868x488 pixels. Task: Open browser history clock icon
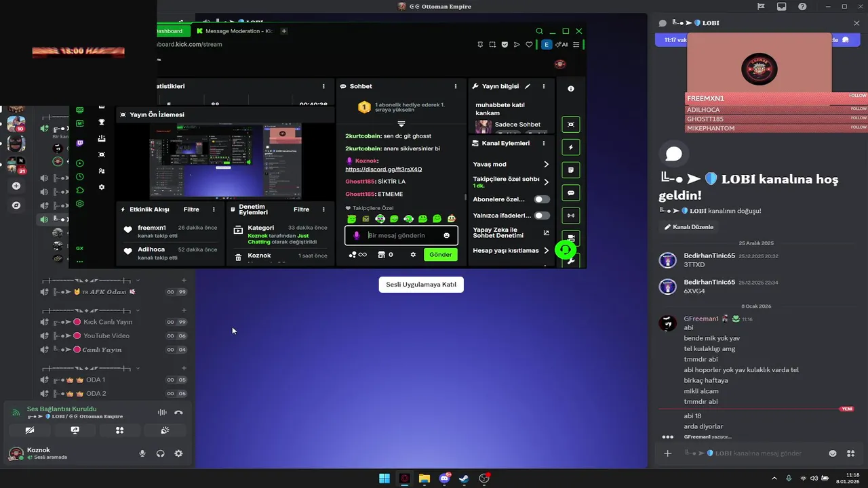pyautogui.click(x=79, y=177)
